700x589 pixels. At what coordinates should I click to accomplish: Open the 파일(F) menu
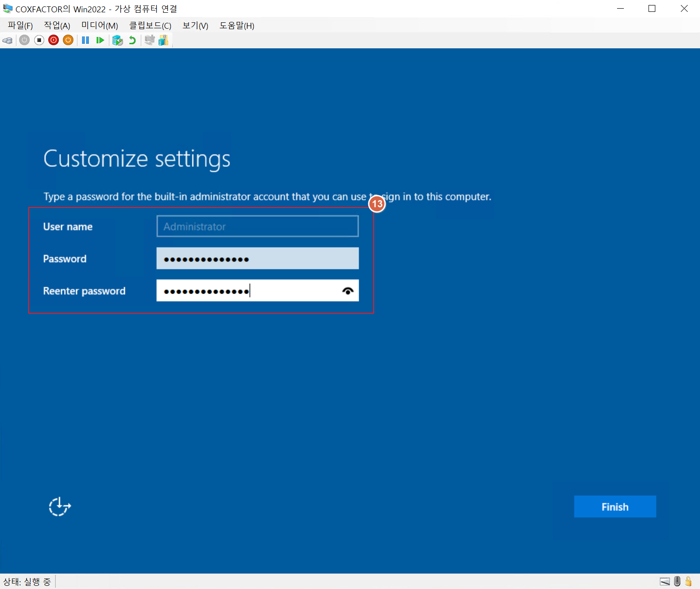pyautogui.click(x=21, y=26)
